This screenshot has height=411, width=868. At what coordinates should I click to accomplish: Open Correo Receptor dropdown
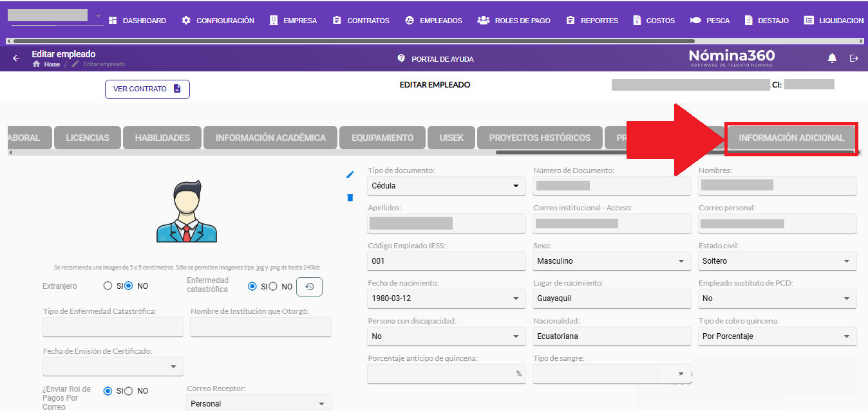pos(259,403)
